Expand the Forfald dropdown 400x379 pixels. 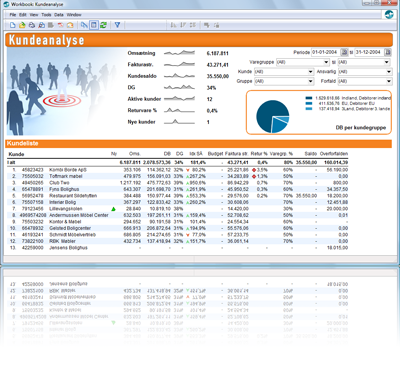coord(389,81)
